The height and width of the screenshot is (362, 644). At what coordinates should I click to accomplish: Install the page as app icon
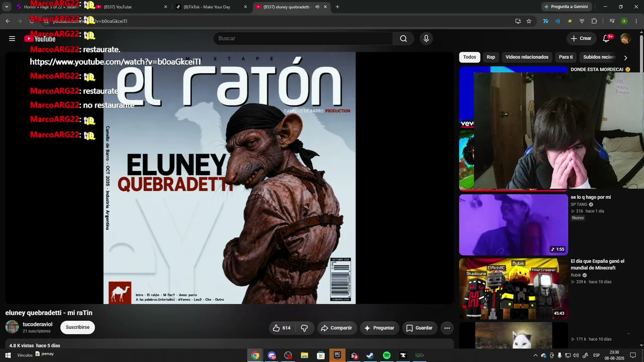click(518, 21)
